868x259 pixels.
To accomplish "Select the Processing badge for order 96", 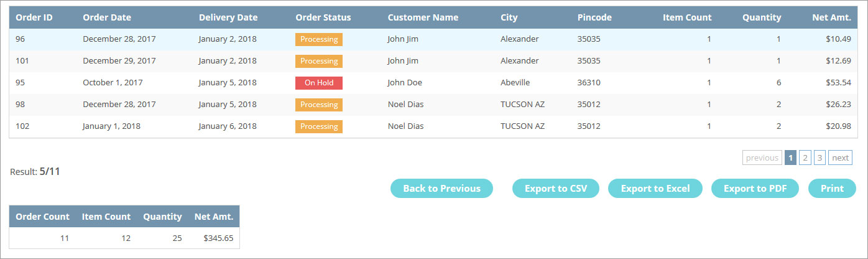I will [x=319, y=39].
